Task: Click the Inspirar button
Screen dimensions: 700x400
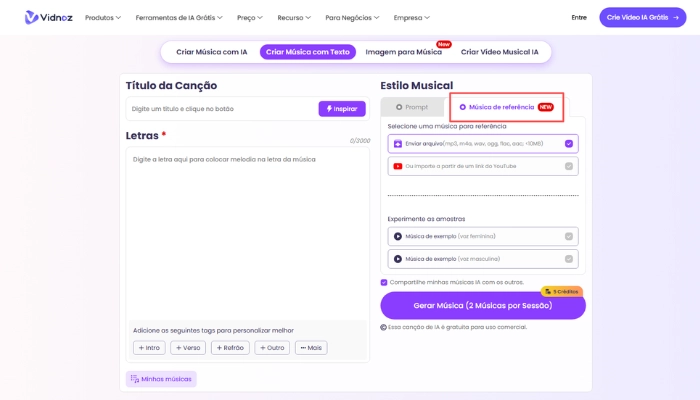Action: (x=342, y=109)
